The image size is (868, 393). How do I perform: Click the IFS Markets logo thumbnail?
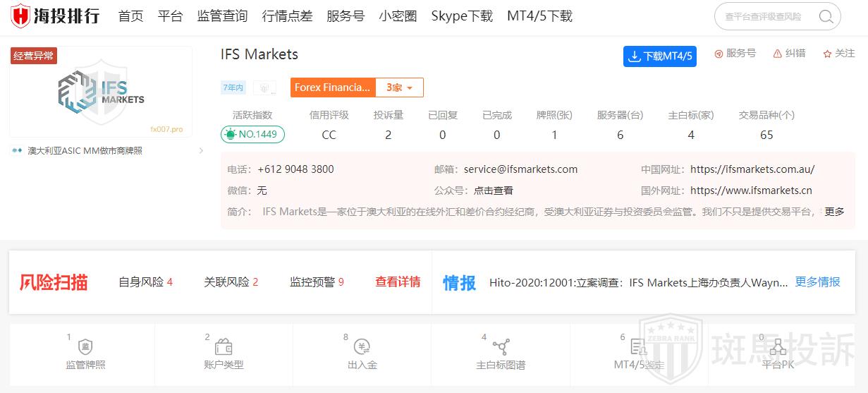click(101, 92)
